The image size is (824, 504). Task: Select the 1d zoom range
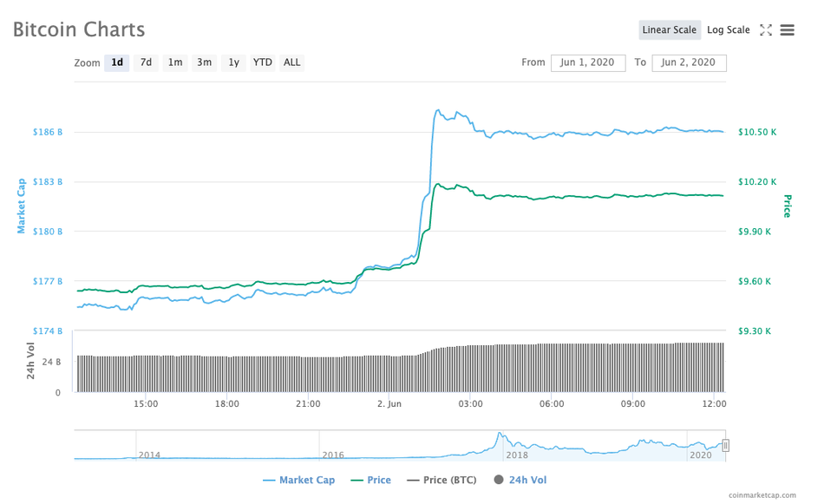[116, 62]
